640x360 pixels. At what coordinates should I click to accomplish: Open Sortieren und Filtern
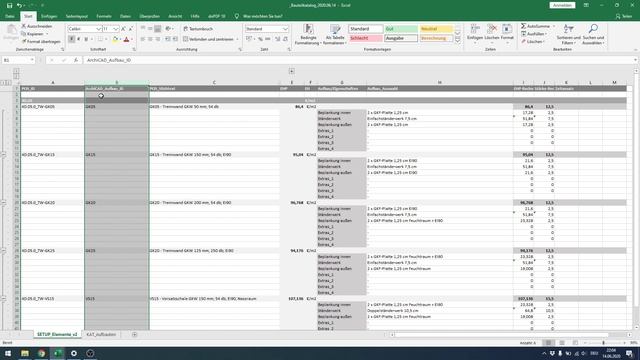[569, 35]
